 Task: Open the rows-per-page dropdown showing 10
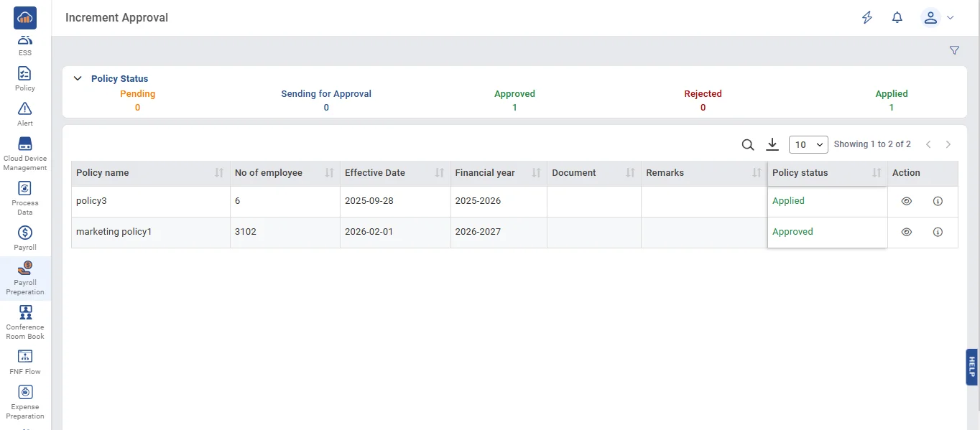pos(808,145)
